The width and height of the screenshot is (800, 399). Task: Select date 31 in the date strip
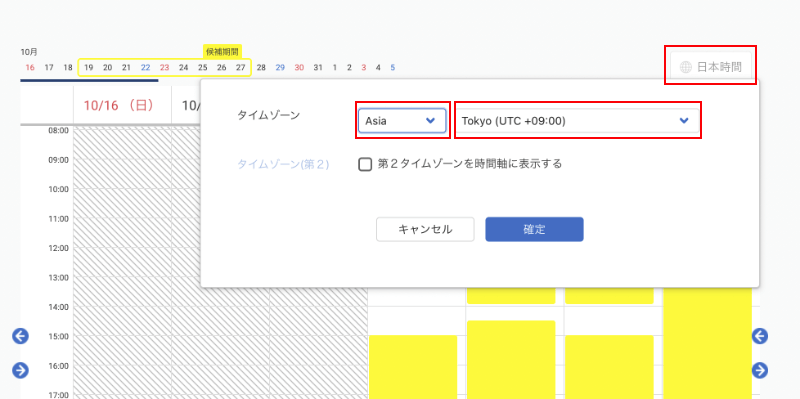pos(318,67)
